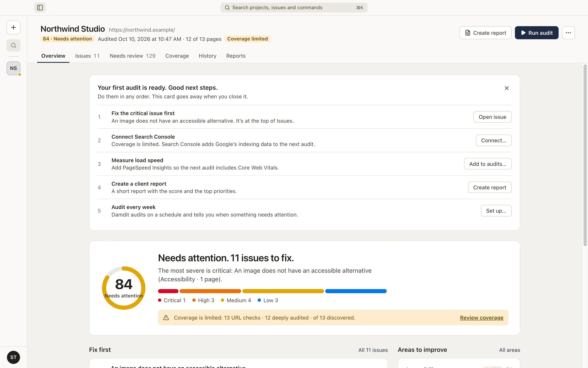
Task: Open the ST user avatar
Action: pyautogui.click(x=13, y=357)
